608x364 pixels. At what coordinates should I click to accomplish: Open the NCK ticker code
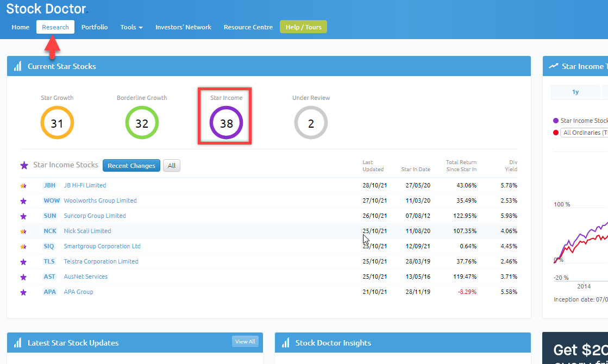coord(50,231)
